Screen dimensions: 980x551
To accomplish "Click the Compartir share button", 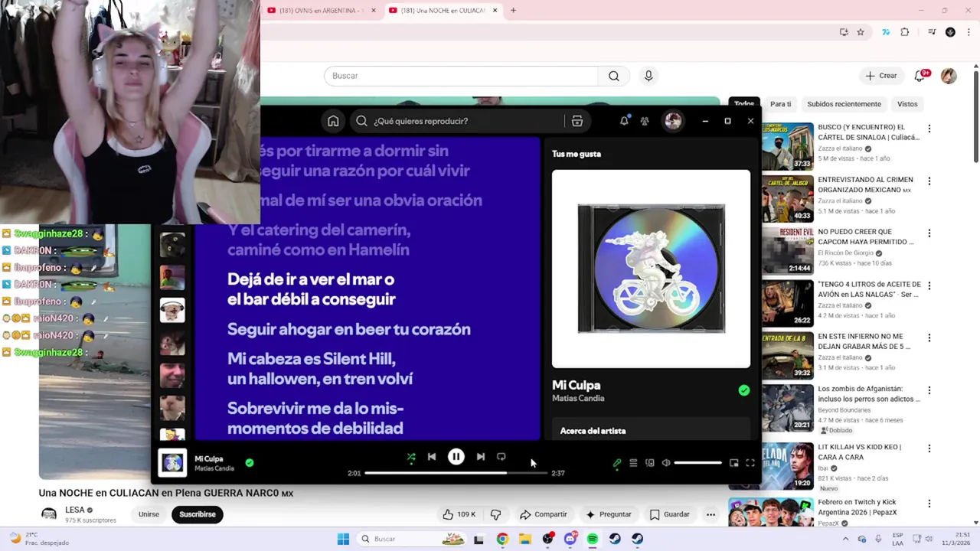I will coord(544,514).
